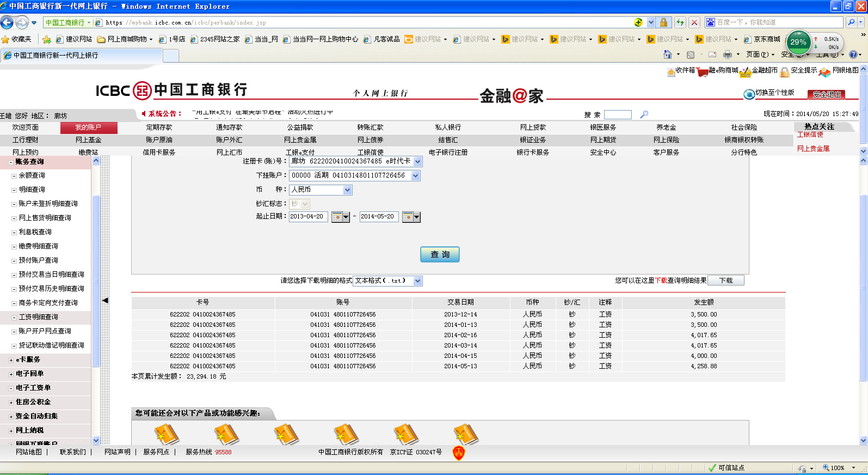Click the 融e购商城 shopping cart icon
This screenshot has height=475, width=868.
click(702, 72)
